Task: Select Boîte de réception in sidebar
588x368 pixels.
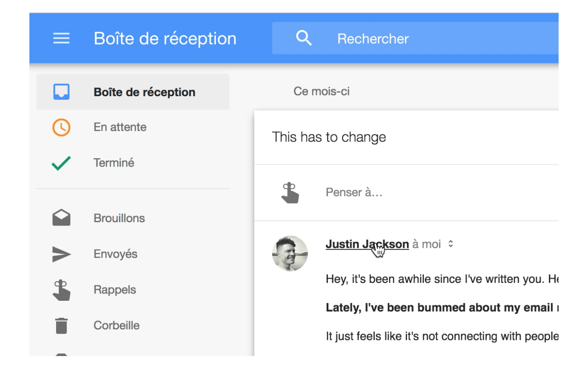Action: (133, 92)
